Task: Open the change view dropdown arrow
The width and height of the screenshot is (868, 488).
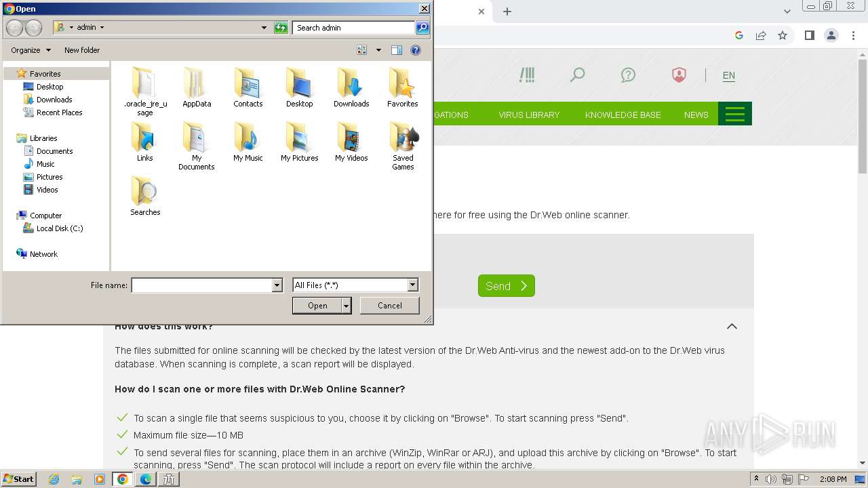Action: (x=378, y=50)
